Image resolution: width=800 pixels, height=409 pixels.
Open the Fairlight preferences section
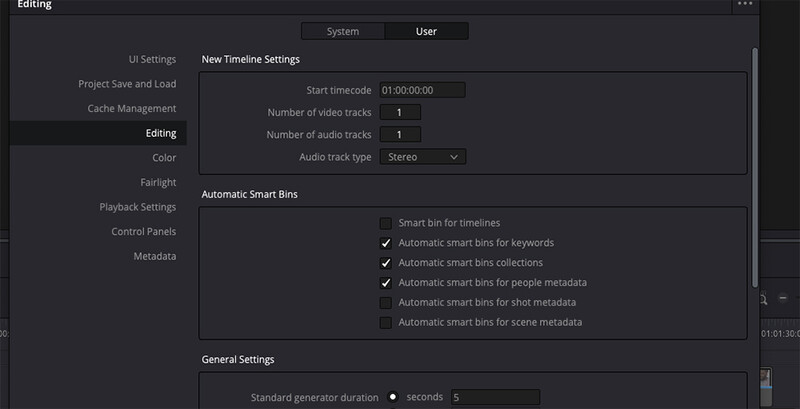tap(158, 182)
